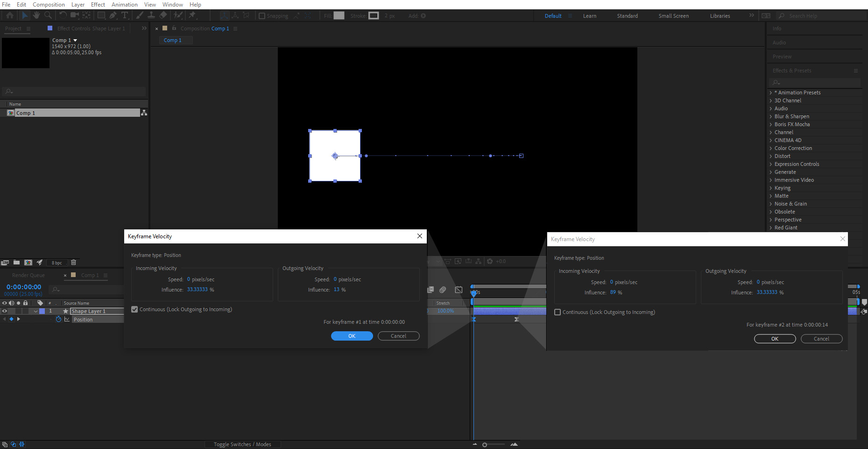Collapse Shape Layer 1 properties

35,311
